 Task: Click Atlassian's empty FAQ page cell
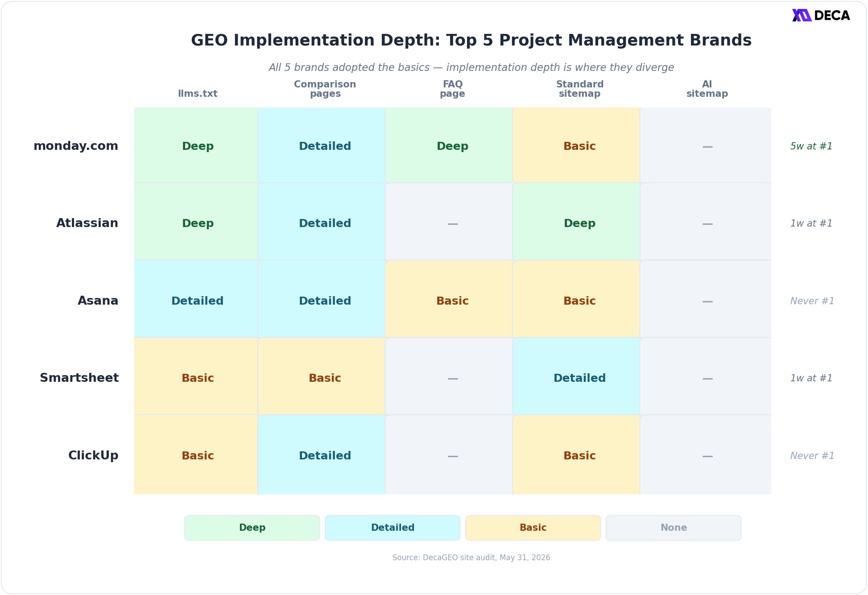(x=449, y=222)
